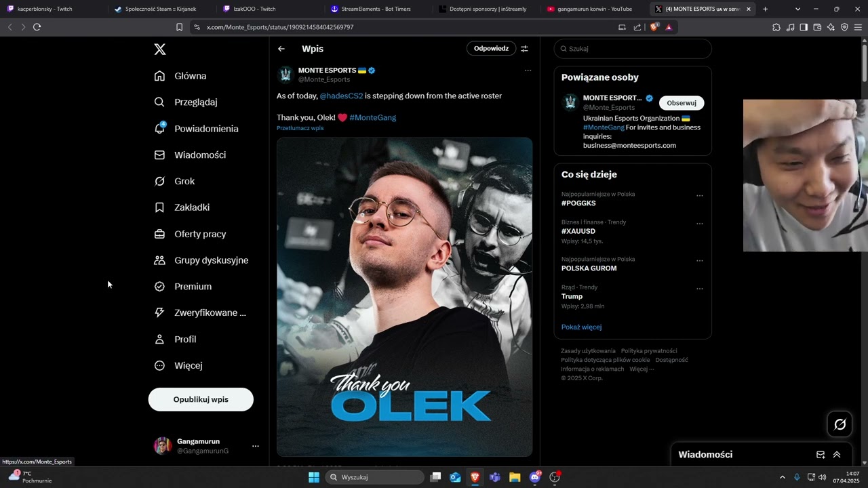Switch to kacperblonsky Twitch tab

[x=54, y=9]
